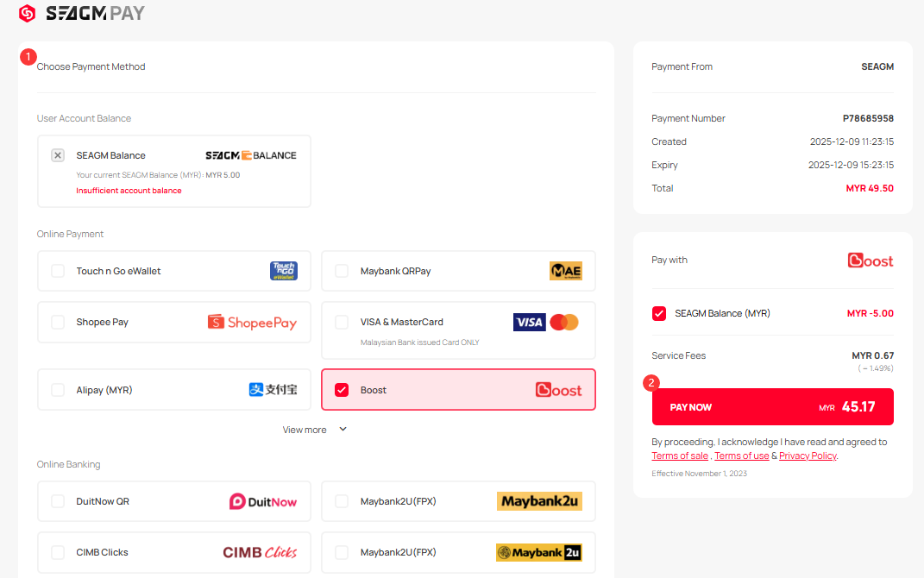Viewport: 924px width, 578px height.
Task: Select the DuitNow QR checkbox
Action: [58, 501]
